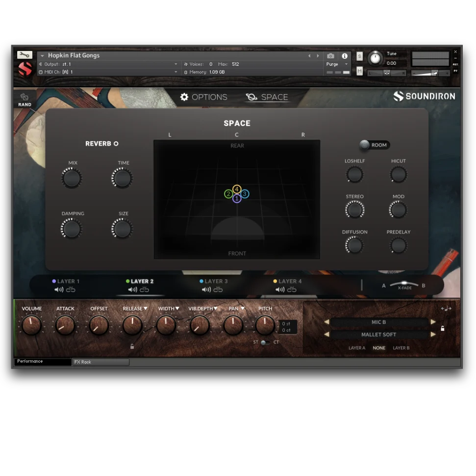Select the purple layer 1 position node
This screenshot has width=476, height=476.
237,199
